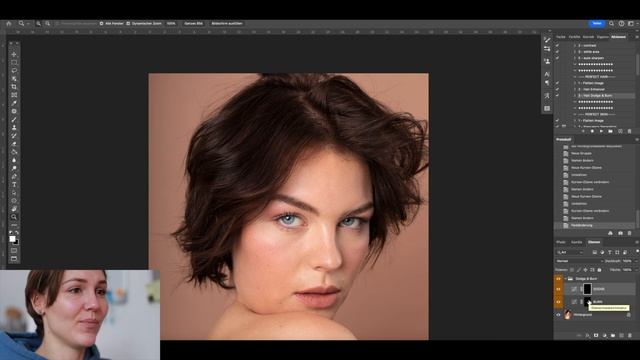This screenshot has width=640, height=360.
Task: Delete layer with Layers panel trash icon
Action: click(630, 336)
